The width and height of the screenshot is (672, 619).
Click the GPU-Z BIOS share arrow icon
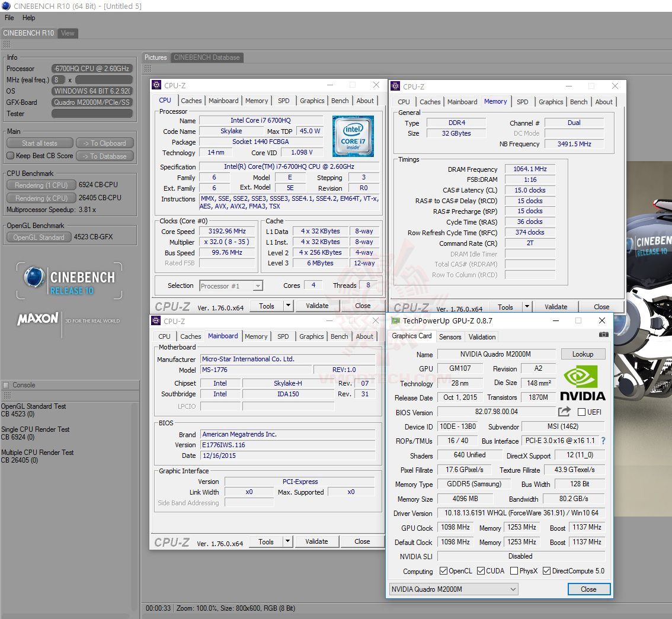564,411
